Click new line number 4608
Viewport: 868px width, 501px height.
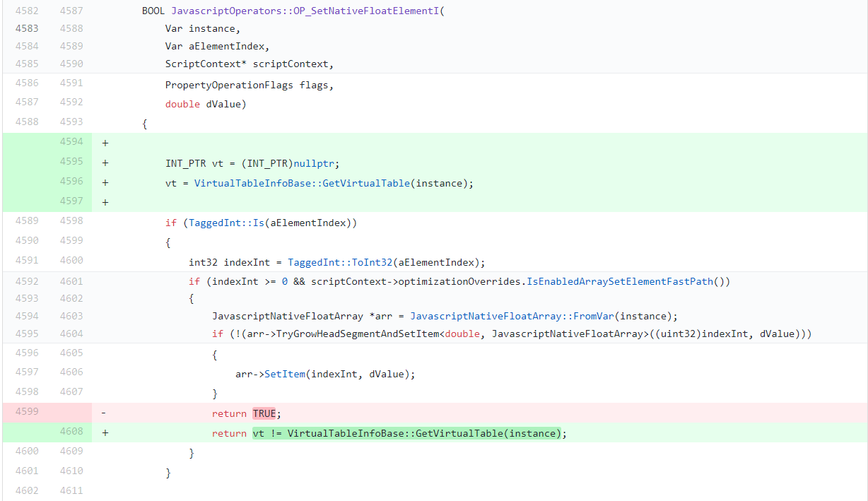pyautogui.click(x=71, y=431)
